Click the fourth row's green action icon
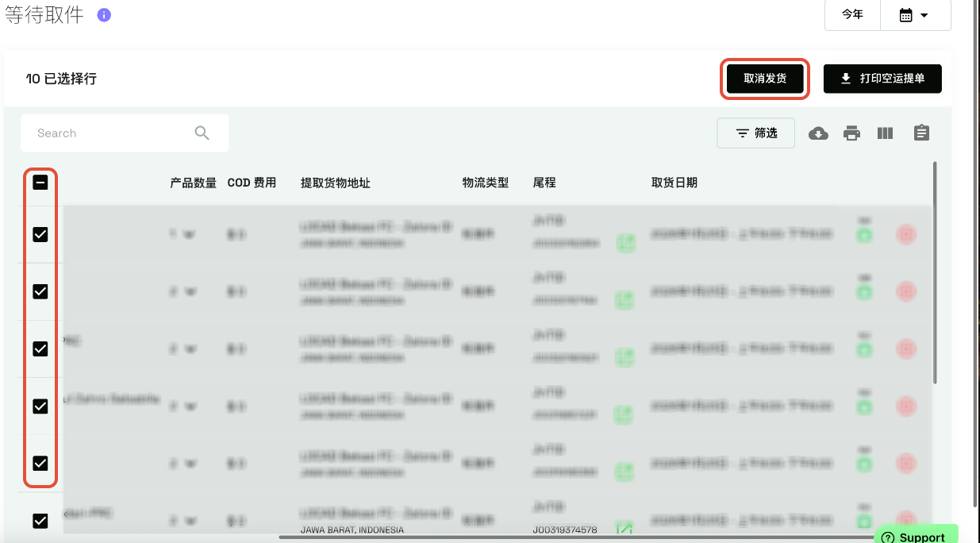Image resolution: width=980 pixels, height=543 pixels. (864, 406)
